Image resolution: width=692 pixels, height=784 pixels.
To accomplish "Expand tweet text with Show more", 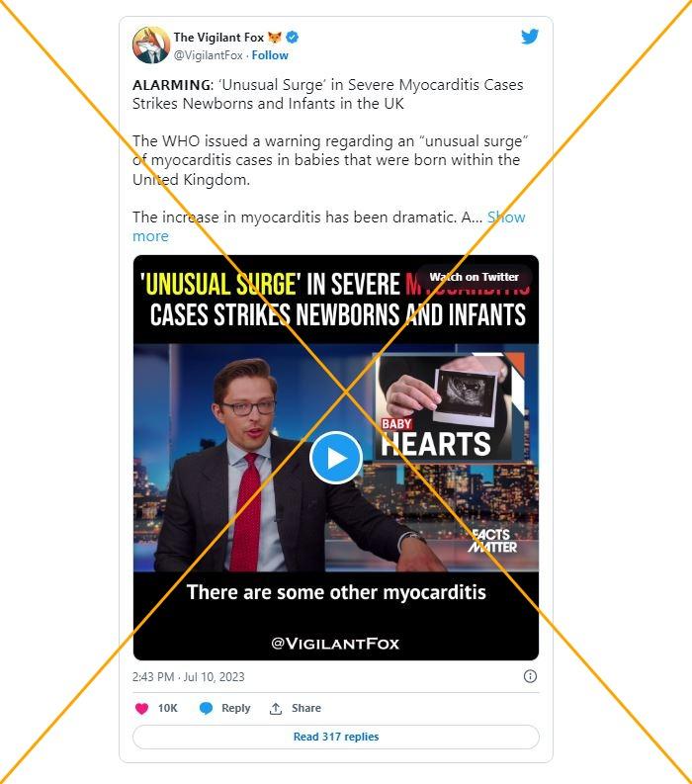I will pos(329,226).
